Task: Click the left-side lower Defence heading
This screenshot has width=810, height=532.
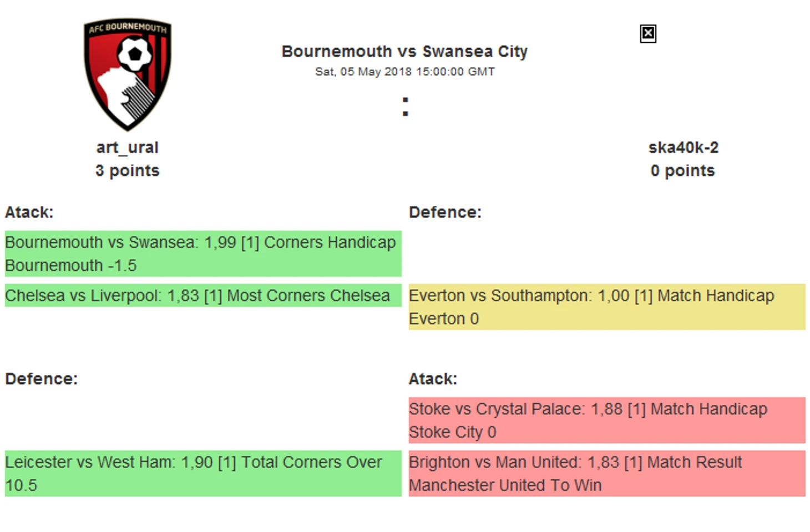Action: (x=42, y=379)
